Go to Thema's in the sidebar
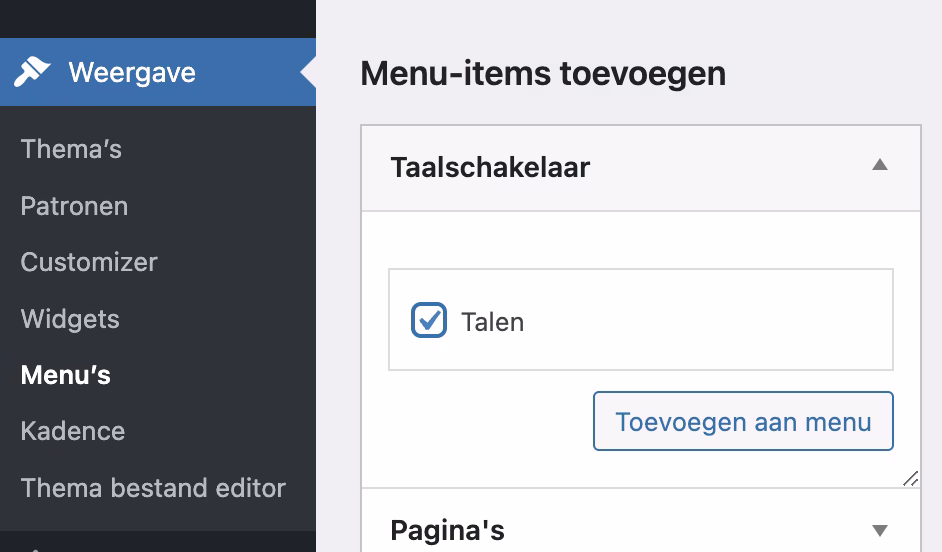942x552 pixels. tap(71, 149)
